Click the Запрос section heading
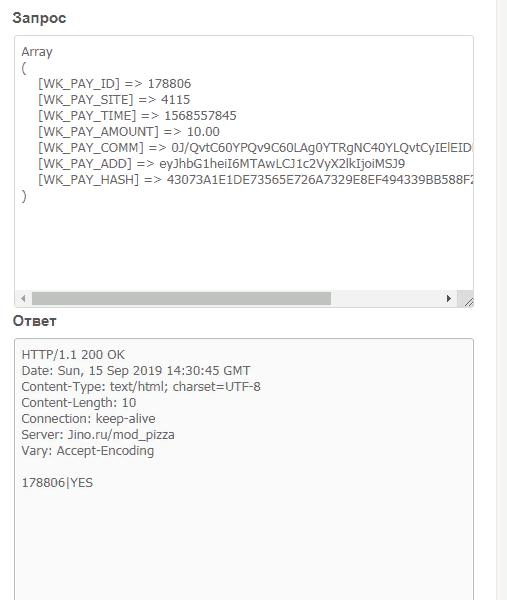This screenshot has height=600, width=507. coord(39,18)
